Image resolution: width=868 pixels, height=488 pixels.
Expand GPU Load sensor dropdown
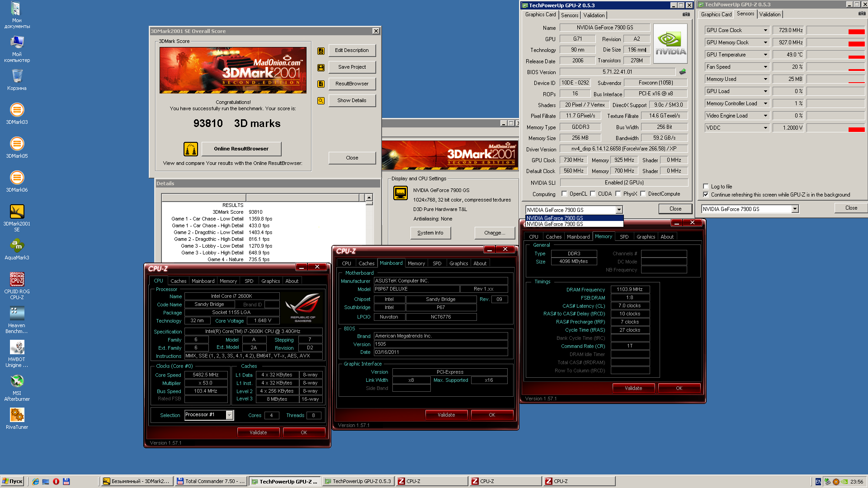point(765,91)
